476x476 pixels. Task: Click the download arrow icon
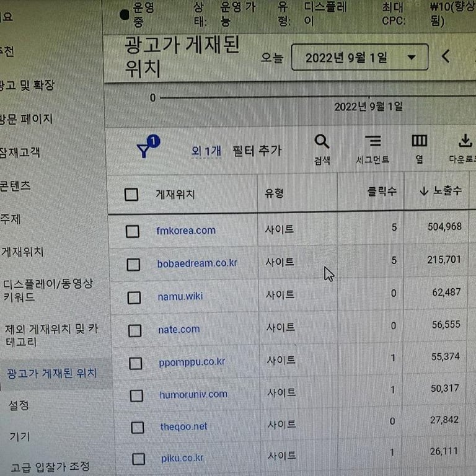465,141
